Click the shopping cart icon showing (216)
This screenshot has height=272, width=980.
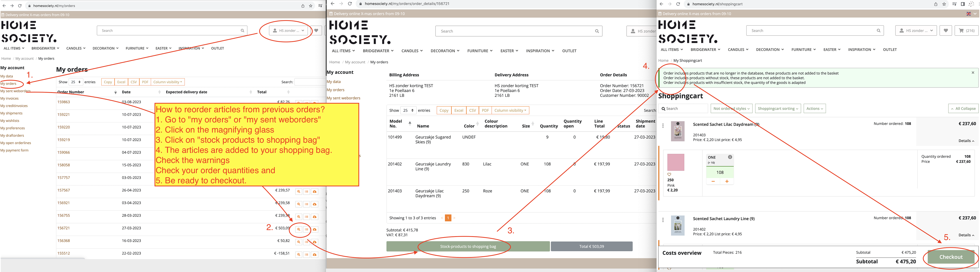[966, 31]
